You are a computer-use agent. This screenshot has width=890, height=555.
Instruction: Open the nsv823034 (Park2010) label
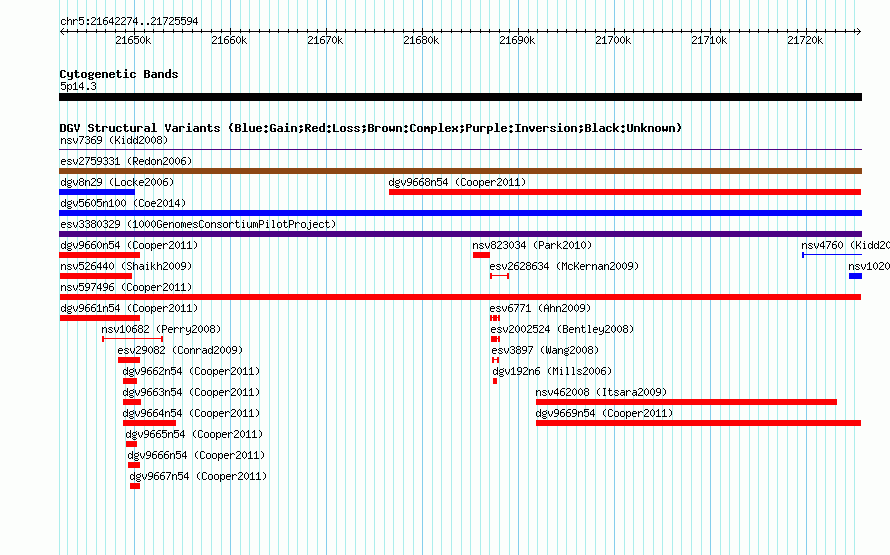(532, 245)
